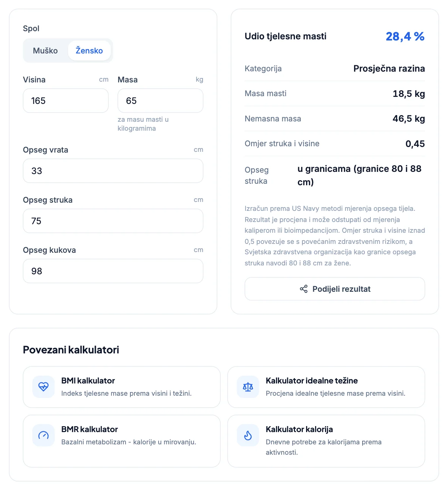Image resolution: width=448 pixels, height=490 pixels.
Task: Click the Prosječna razina category value
Action: point(389,69)
